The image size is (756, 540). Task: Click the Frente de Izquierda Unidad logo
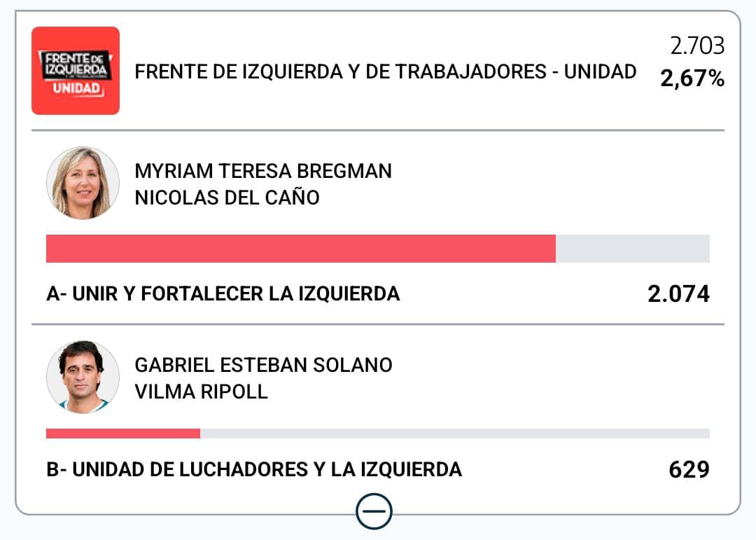[76, 70]
